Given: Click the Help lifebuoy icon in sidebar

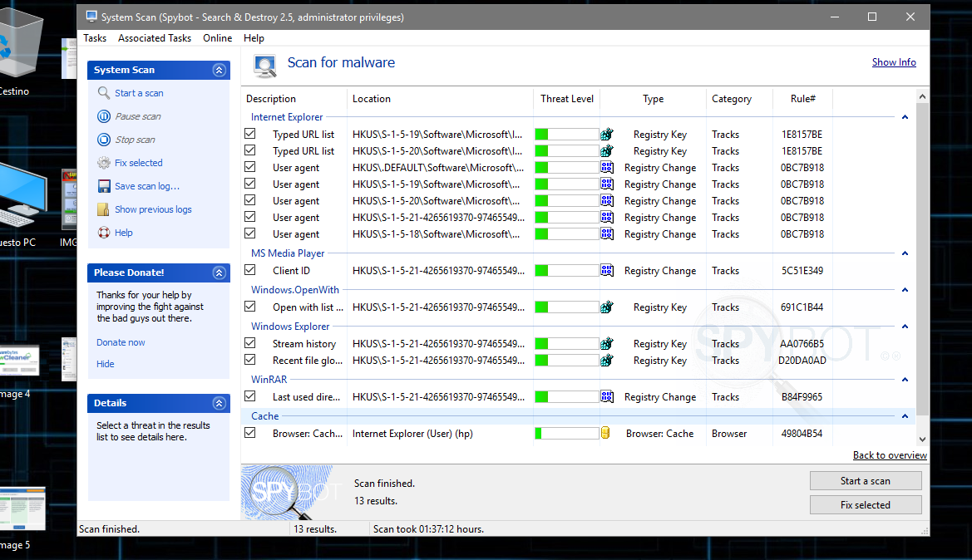Looking at the screenshot, I should tap(104, 233).
